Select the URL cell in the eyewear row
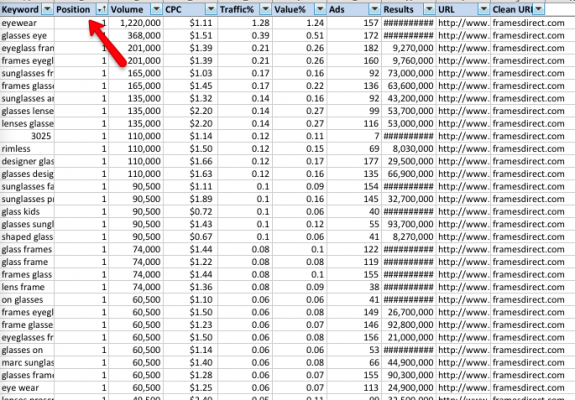Screen dimensions: 575x400 tap(463, 23)
